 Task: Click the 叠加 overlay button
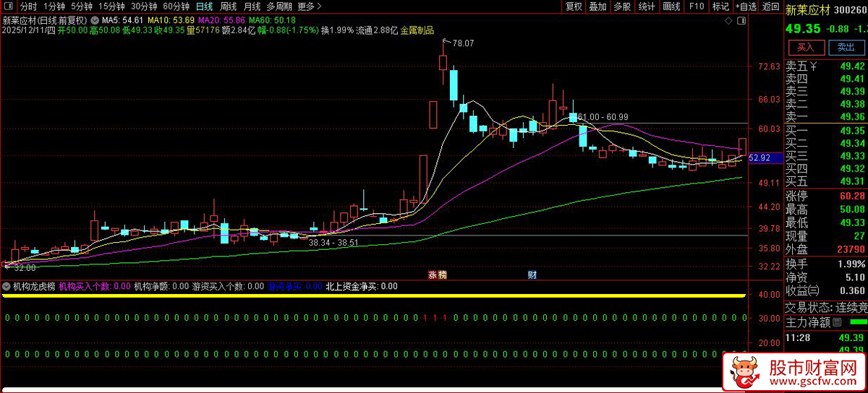click(x=598, y=7)
